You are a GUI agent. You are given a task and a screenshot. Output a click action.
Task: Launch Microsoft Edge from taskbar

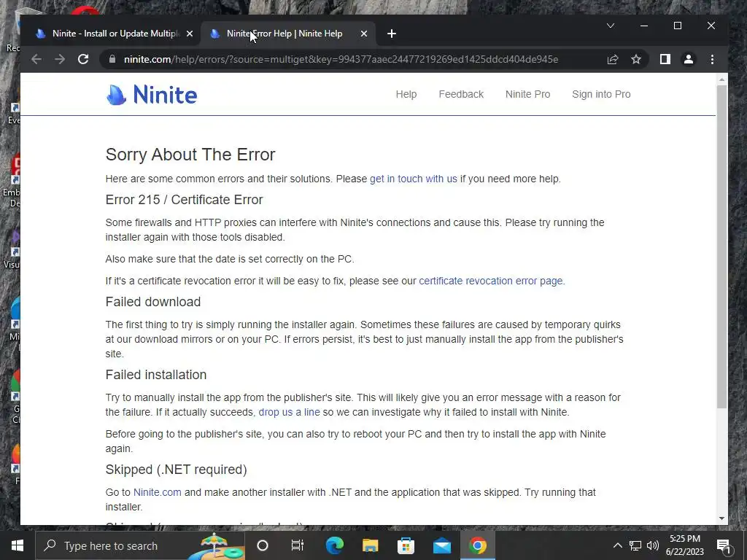[334, 545]
